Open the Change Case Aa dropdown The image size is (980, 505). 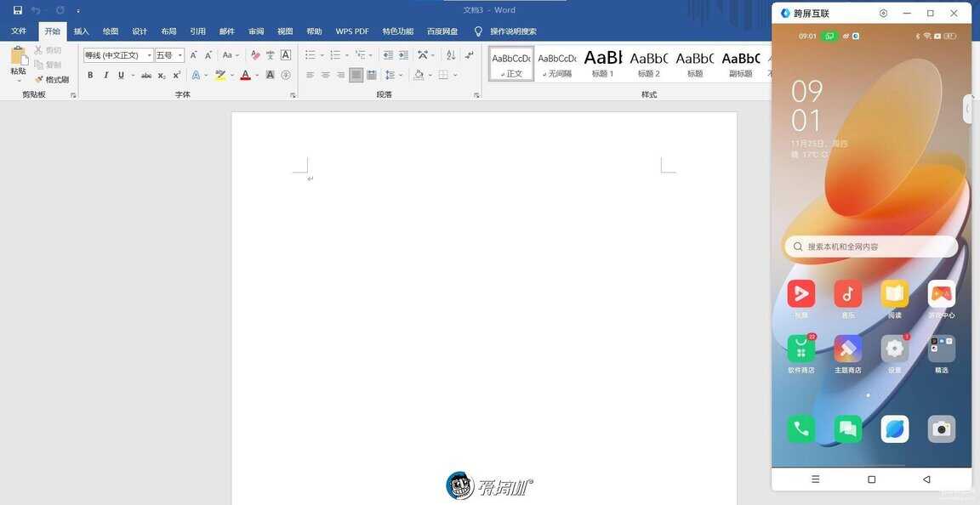[x=230, y=55]
